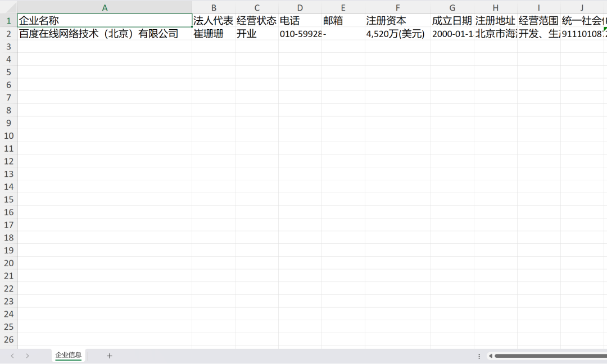Image resolution: width=607 pixels, height=364 pixels.
Task: Click cell with status 开业
Action: coord(257,34)
